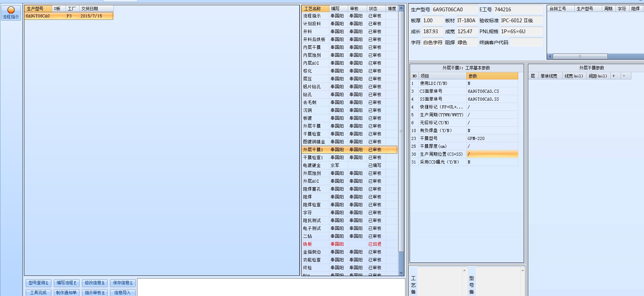This screenshot has height=296, width=644.
Task: Click the 制作通知单 button
Action: pyautogui.click(x=66, y=293)
